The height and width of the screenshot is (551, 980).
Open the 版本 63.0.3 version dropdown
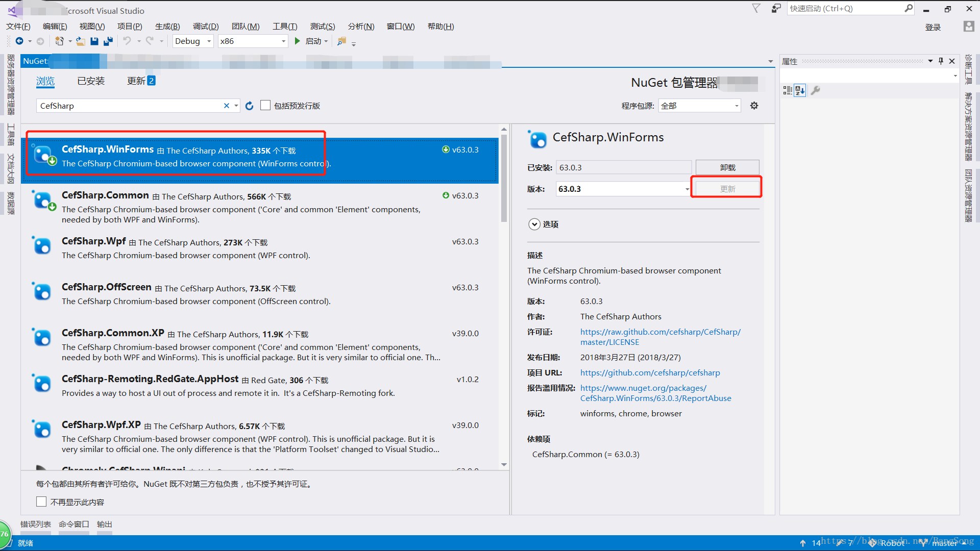687,189
